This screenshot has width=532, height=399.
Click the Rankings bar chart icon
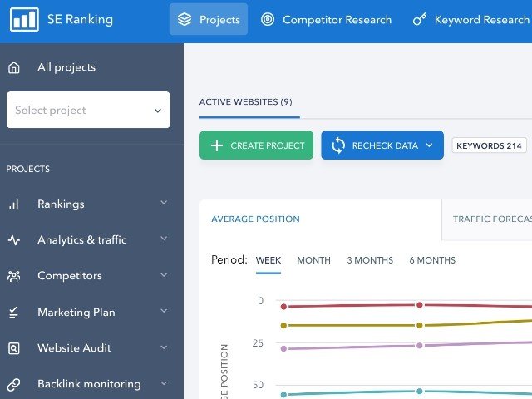coord(14,204)
